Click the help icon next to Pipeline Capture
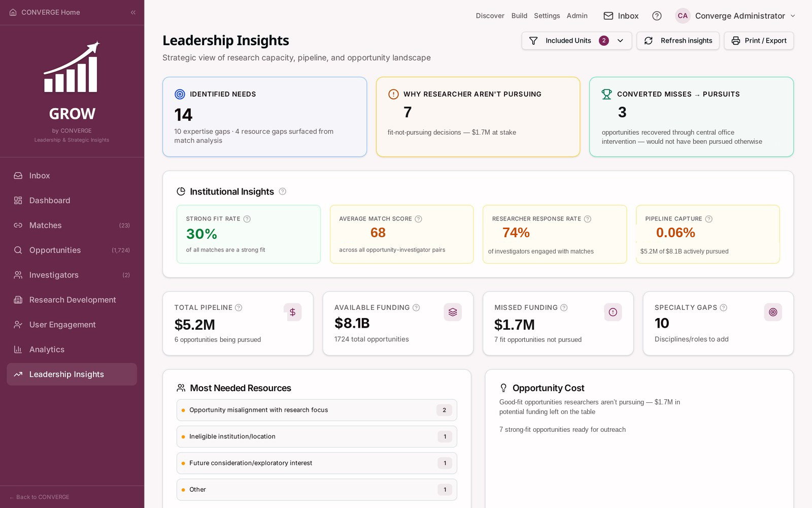The height and width of the screenshot is (508, 812). 709,219
